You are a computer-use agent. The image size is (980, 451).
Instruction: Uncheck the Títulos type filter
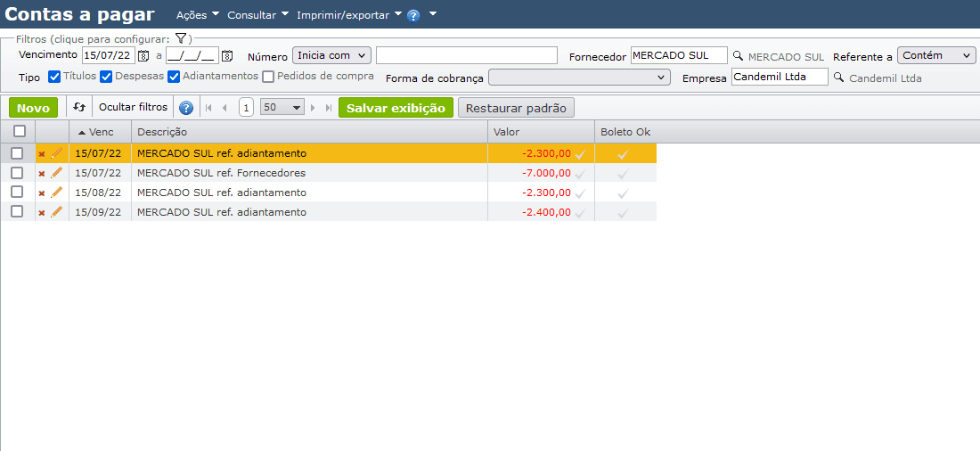point(54,77)
